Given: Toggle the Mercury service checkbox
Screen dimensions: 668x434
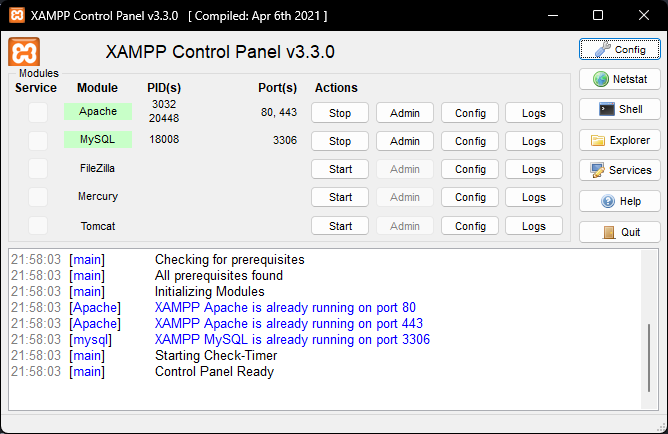Looking at the screenshot, I should point(38,197).
